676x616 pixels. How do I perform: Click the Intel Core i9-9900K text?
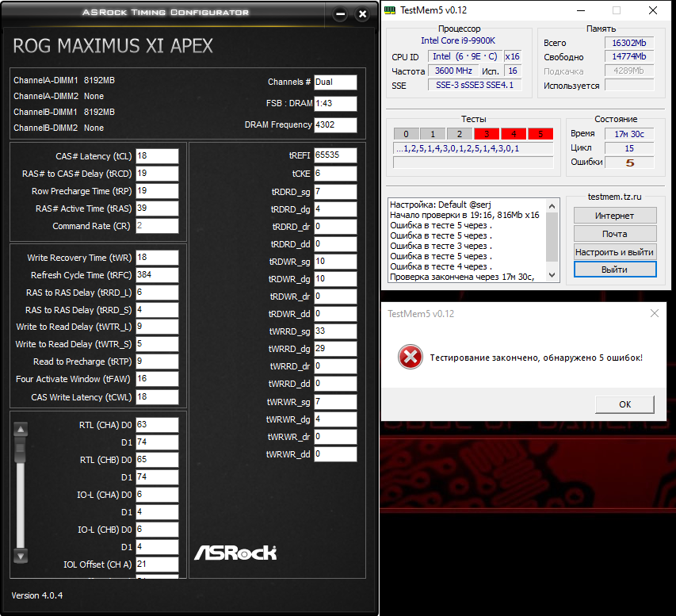pos(458,40)
